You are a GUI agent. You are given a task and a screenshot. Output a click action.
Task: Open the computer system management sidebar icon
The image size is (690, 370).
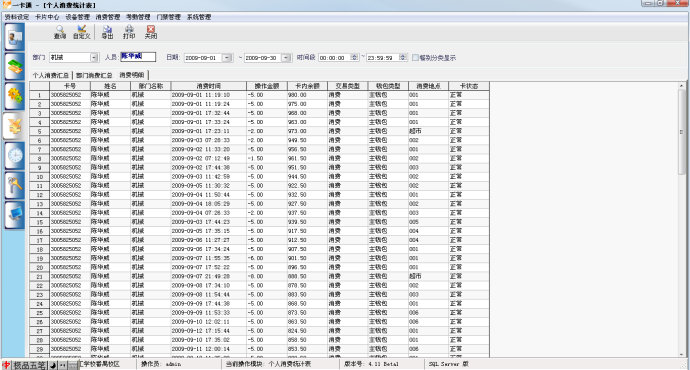point(15,215)
